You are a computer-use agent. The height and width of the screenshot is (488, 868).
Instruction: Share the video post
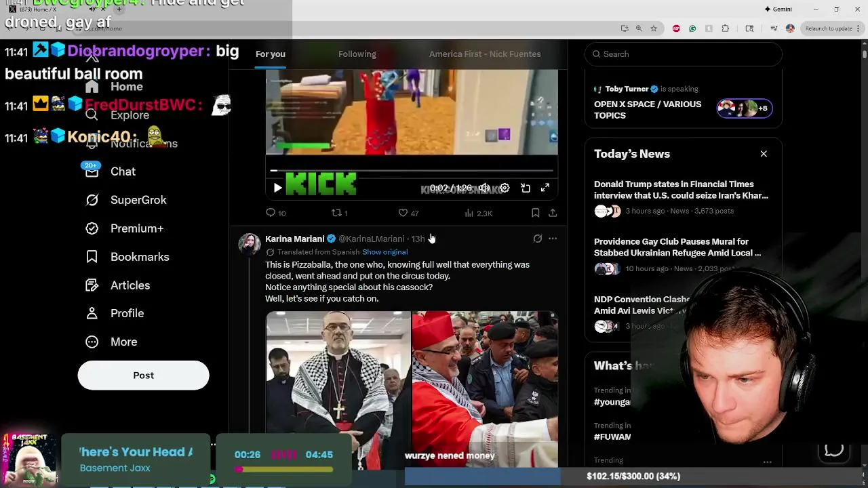click(x=553, y=213)
